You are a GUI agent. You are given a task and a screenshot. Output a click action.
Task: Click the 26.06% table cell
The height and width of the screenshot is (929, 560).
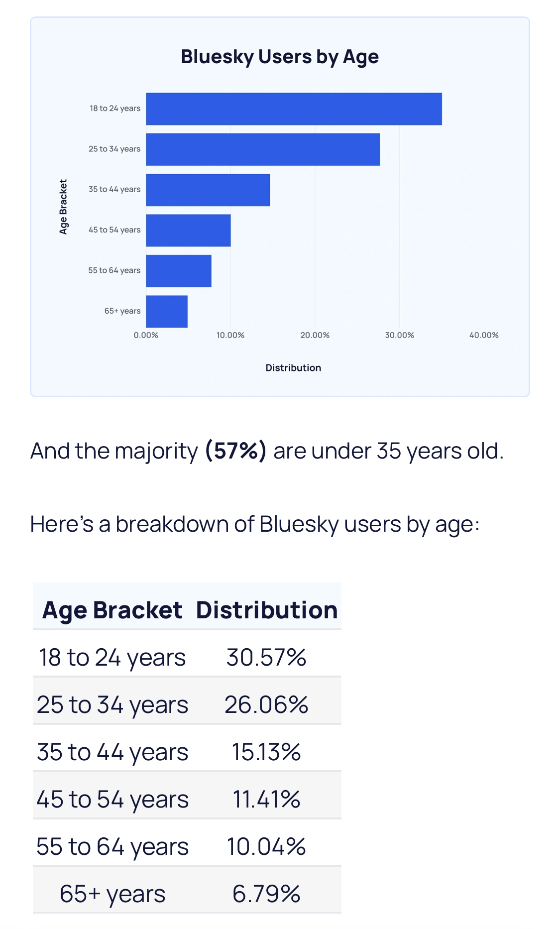coord(266,704)
